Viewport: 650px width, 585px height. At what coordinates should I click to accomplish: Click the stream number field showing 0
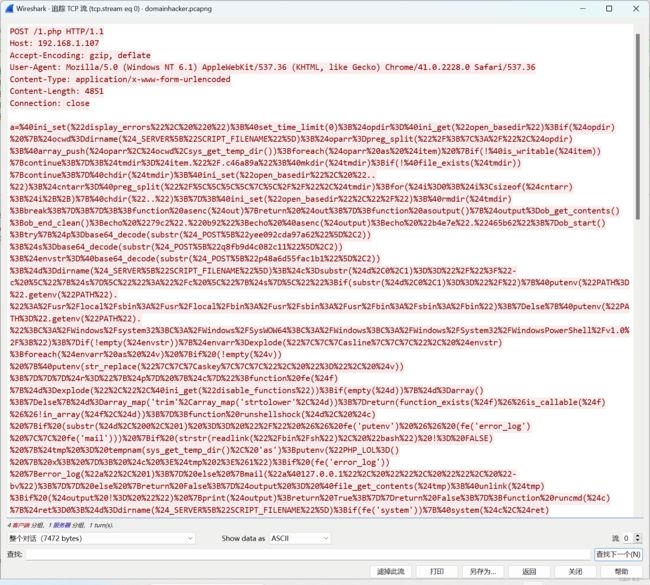pyautogui.click(x=628, y=538)
